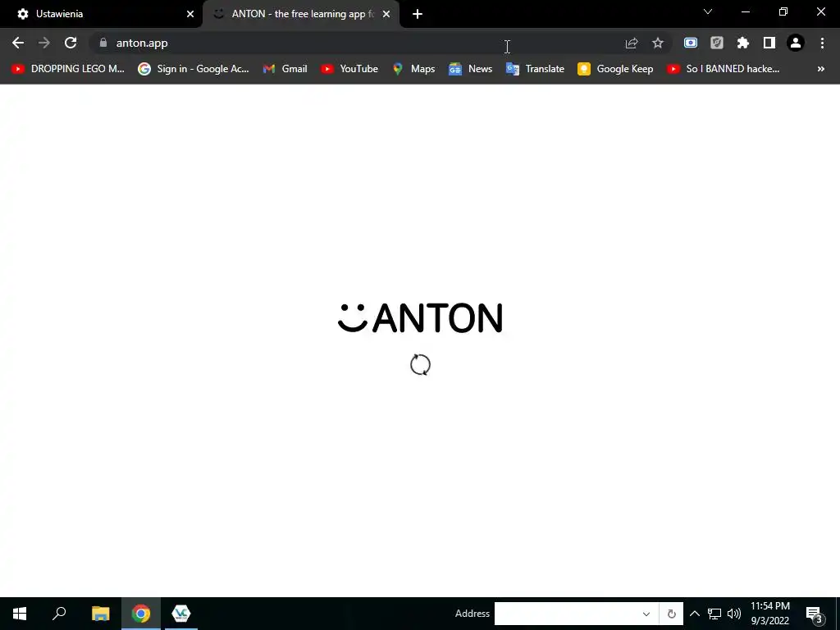View site information via lock icon
Image resolution: width=840 pixels, height=630 pixels.
pos(103,43)
